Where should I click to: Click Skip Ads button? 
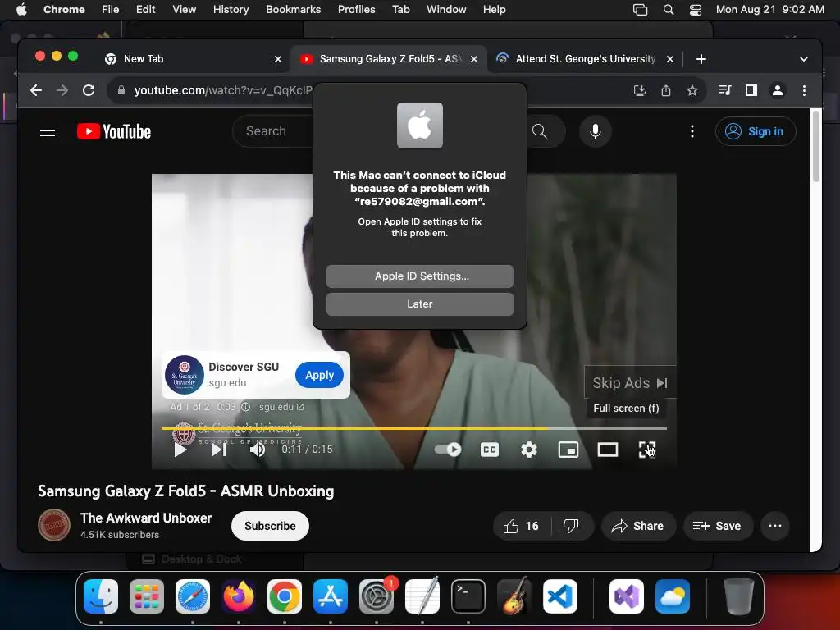[x=630, y=383]
